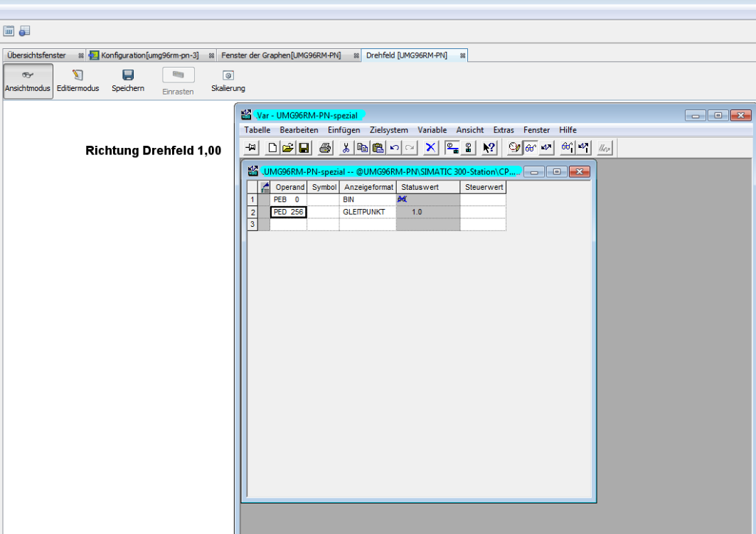Image resolution: width=756 pixels, height=534 pixels.
Task: Click the Print icon in Var toolbar
Action: (325, 148)
